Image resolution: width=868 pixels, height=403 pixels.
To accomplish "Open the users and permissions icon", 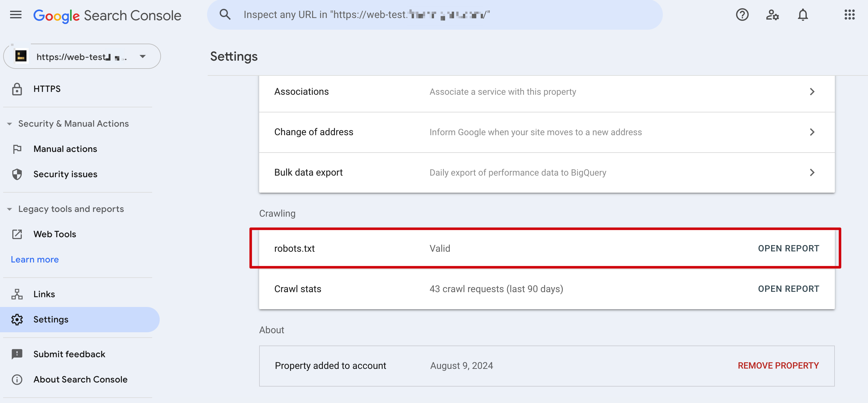I will click(x=772, y=15).
